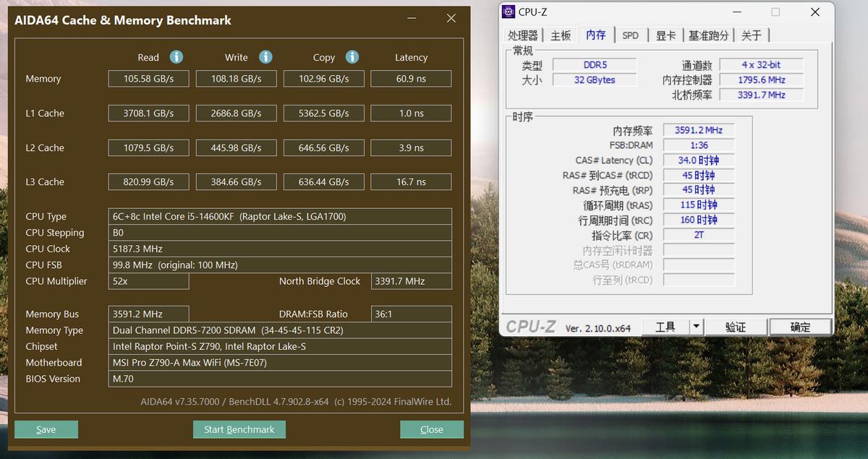Screen dimensions: 868x459
Task: Click L3 Cache Read value 820.99 GB/s
Action: (149, 181)
